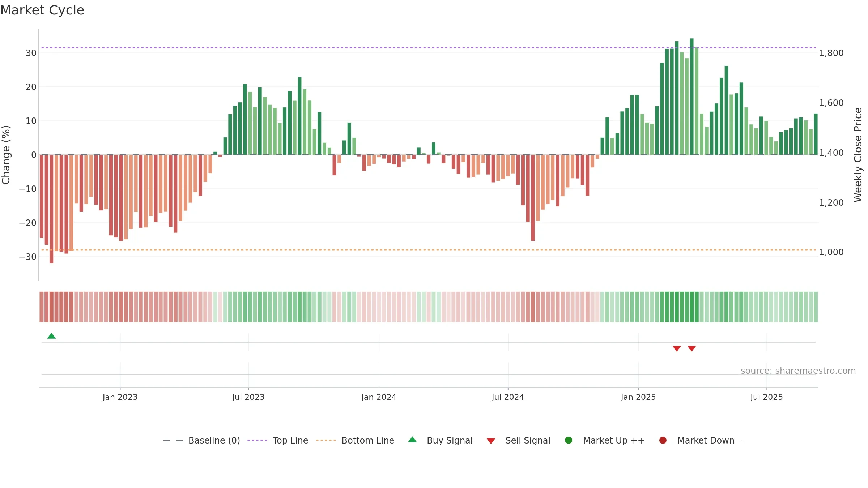Toggle Top Line legend entry
868x488 pixels.
(x=278, y=440)
